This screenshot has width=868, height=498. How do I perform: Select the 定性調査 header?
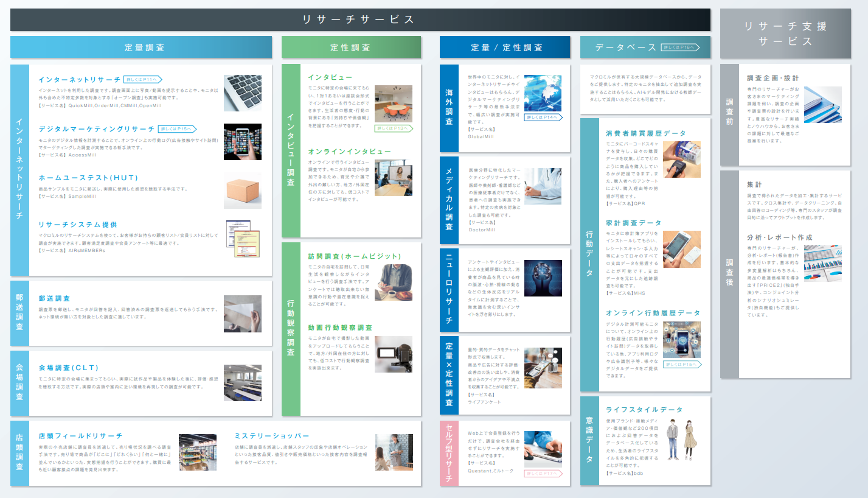click(x=351, y=47)
